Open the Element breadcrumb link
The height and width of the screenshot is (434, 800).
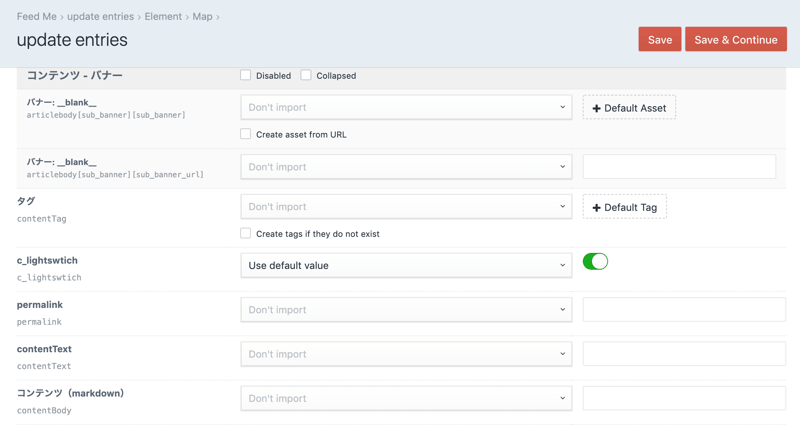[163, 16]
